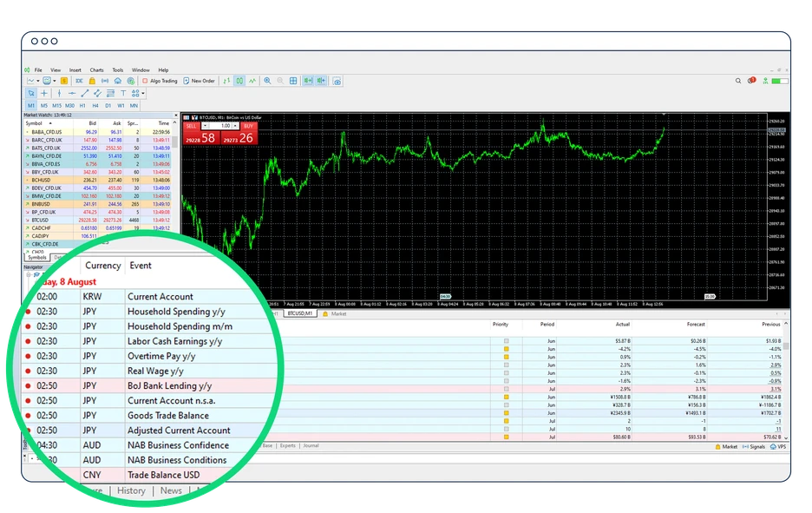The height and width of the screenshot is (513, 812).
Task: Select the horizontal line drawing tool
Action: [72, 93]
